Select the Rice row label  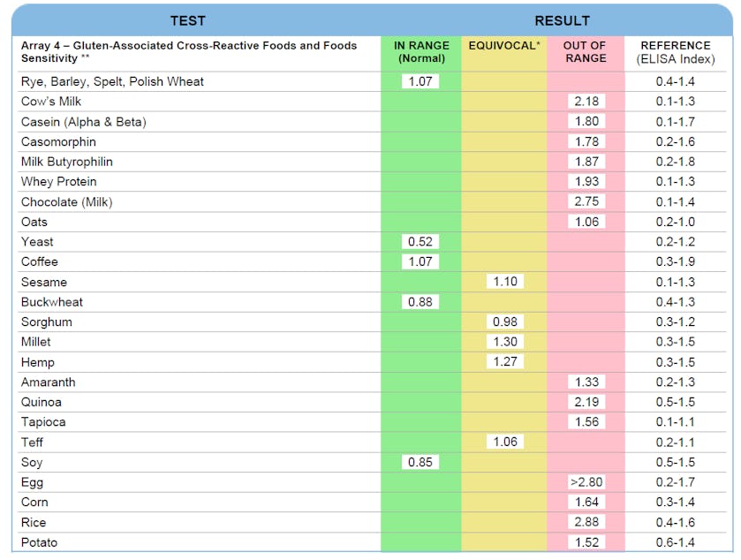click(34, 522)
